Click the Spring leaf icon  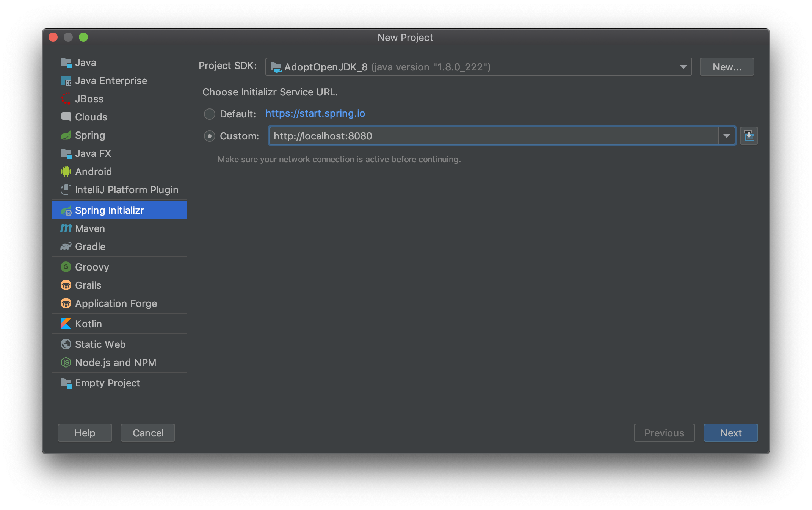[x=66, y=135]
